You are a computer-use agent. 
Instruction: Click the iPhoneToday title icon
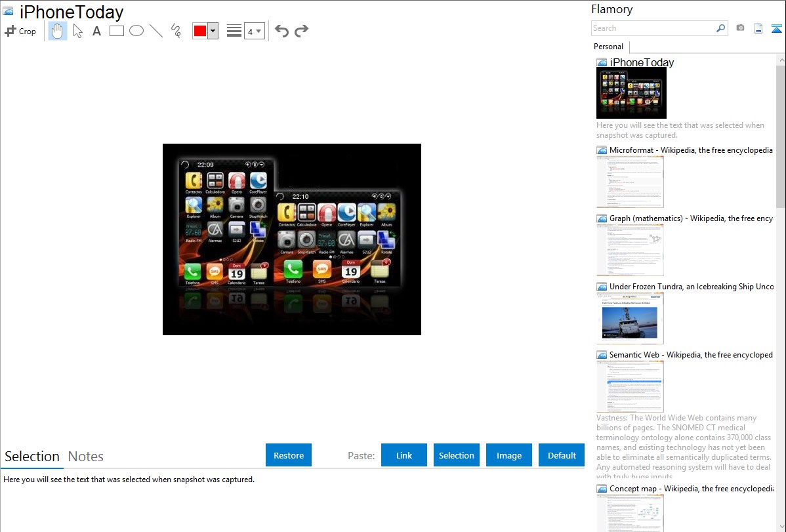8,12
